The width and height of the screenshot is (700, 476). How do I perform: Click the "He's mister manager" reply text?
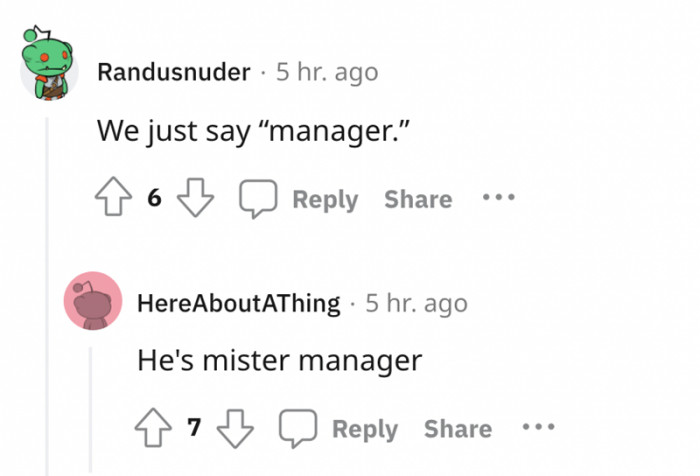click(279, 361)
